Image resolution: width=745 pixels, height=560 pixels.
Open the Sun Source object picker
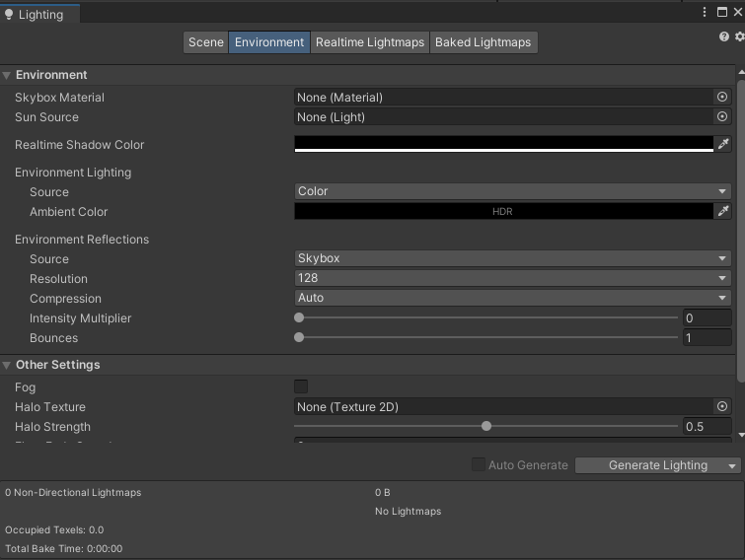(x=721, y=116)
